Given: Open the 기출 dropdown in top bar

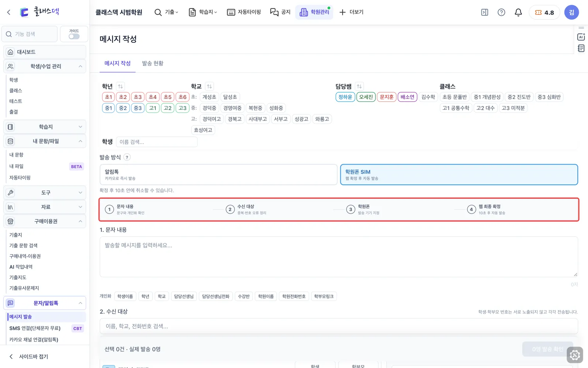Looking at the screenshot, I should click(166, 13).
